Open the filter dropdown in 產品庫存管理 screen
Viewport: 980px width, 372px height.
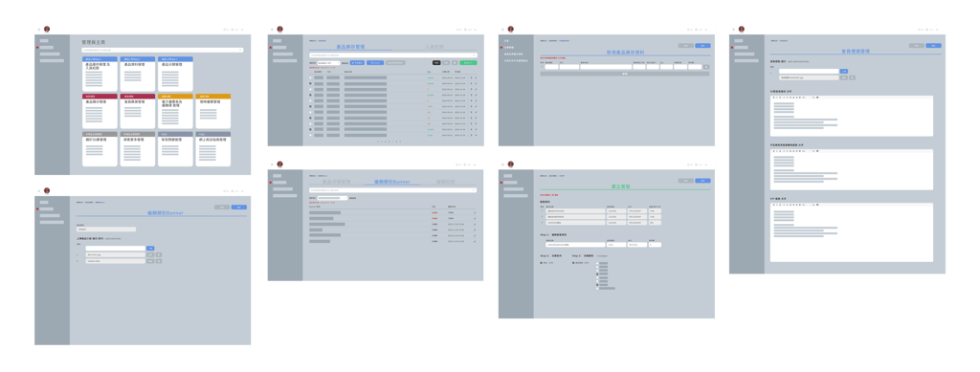[x=329, y=63]
